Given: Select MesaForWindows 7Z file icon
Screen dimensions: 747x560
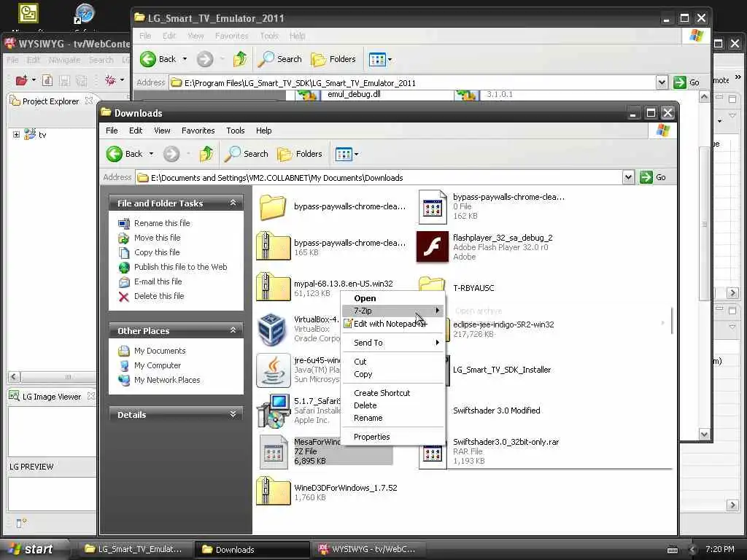Looking at the screenshot, I should [273, 452].
